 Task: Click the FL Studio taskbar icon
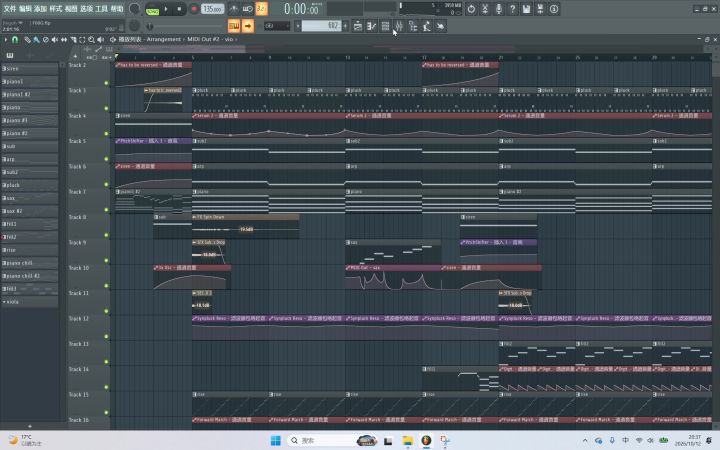point(426,441)
